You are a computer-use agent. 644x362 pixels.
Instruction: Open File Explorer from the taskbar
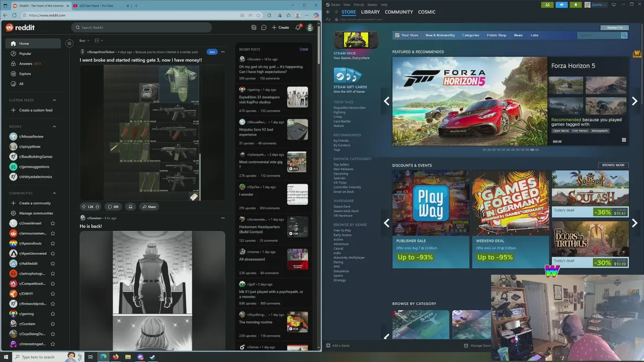tap(128, 357)
